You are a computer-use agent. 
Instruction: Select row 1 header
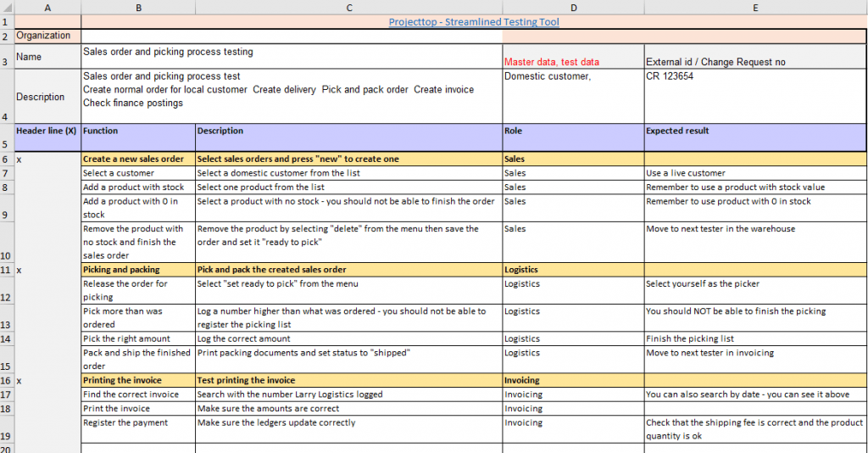[7, 22]
